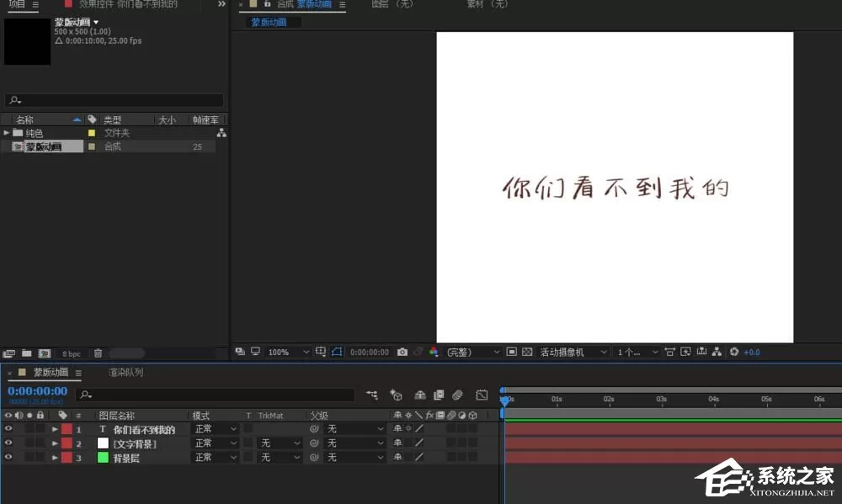
Task: Click the 8 bpc color depth button
Action: pyautogui.click(x=72, y=353)
